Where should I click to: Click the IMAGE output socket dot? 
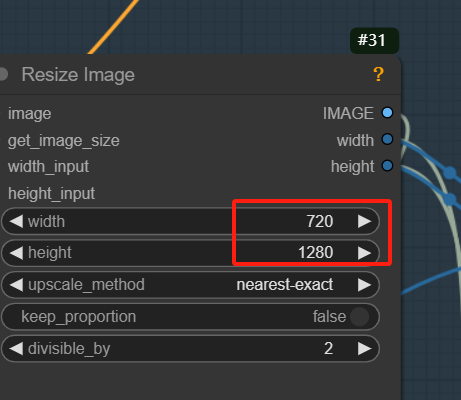coord(387,113)
